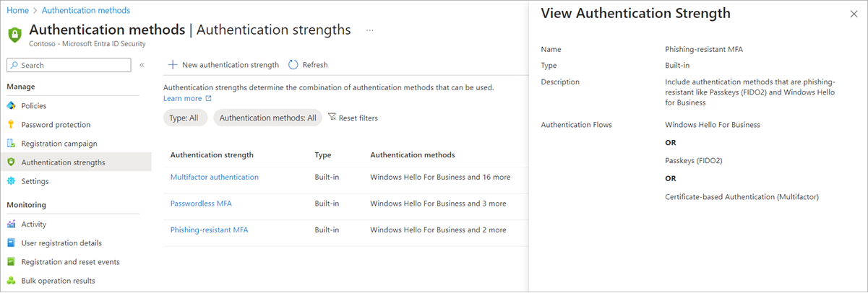
Task: Click the Registration campaign icon
Action: tap(11, 143)
